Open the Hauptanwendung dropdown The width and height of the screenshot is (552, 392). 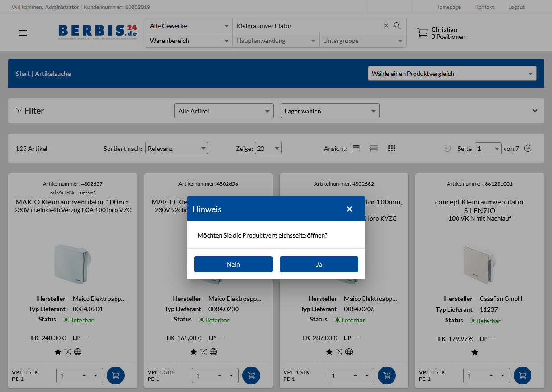[x=276, y=41]
